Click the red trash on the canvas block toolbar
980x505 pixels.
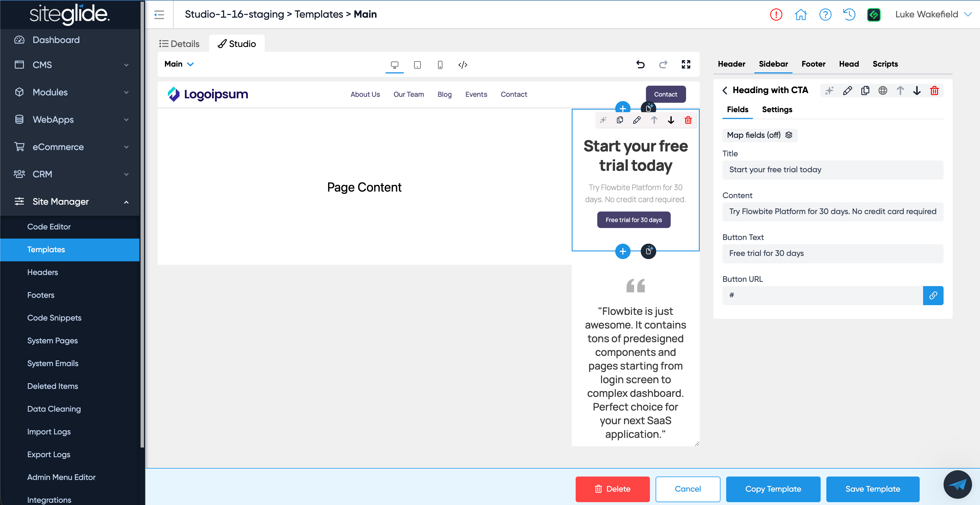[688, 120]
